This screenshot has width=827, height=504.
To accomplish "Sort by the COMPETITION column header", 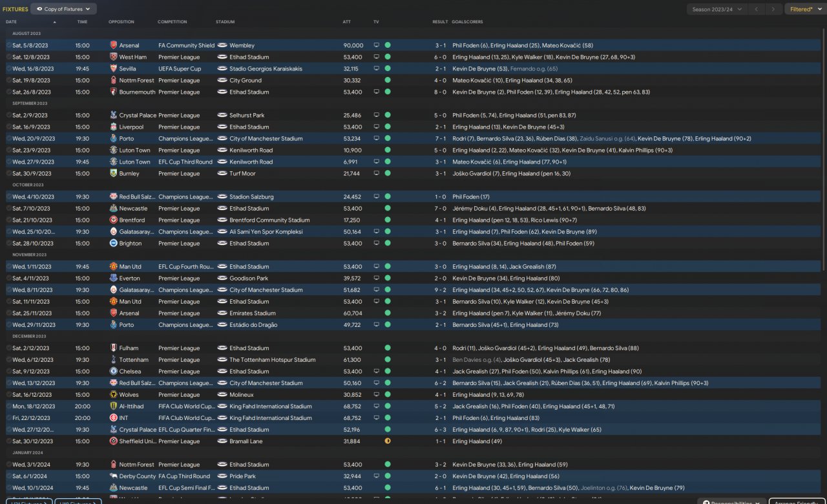I will (x=173, y=22).
